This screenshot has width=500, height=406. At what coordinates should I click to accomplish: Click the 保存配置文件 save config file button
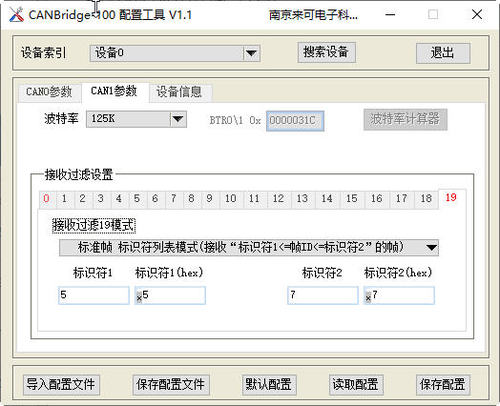(x=171, y=385)
